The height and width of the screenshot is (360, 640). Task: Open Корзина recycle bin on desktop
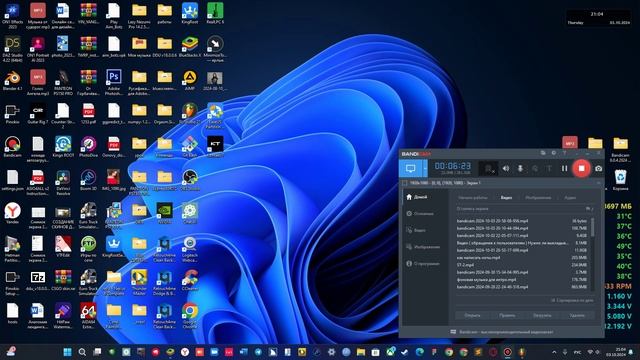[620, 180]
